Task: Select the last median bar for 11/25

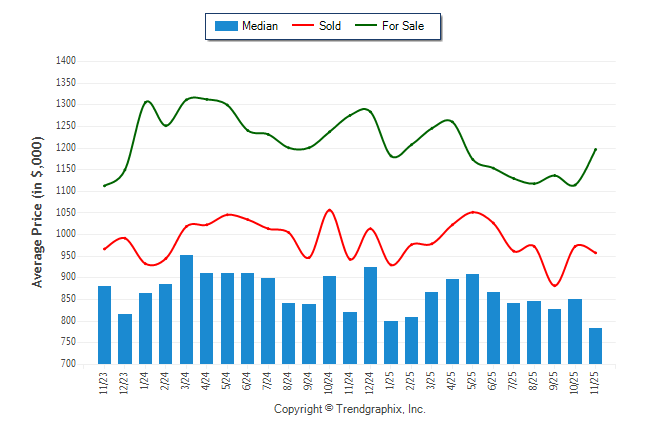Action: pyautogui.click(x=596, y=346)
